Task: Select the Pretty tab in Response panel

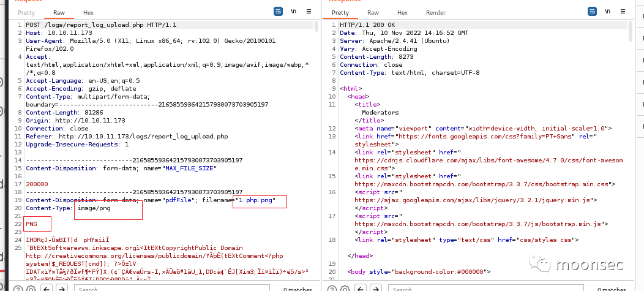Action: coord(340,13)
